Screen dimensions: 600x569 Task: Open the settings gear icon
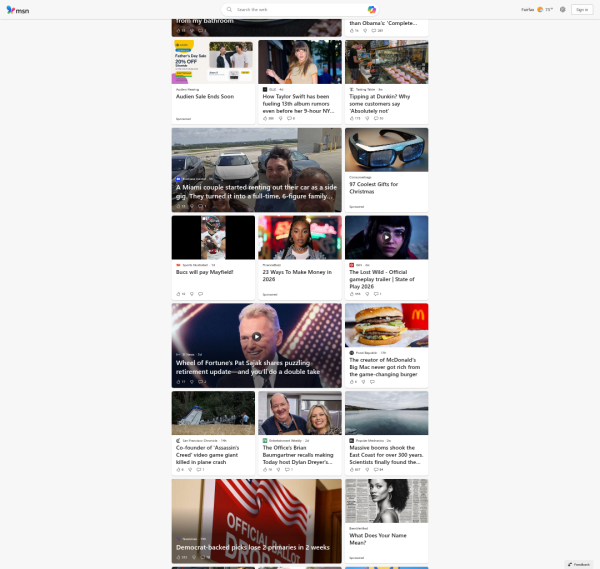pos(562,10)
